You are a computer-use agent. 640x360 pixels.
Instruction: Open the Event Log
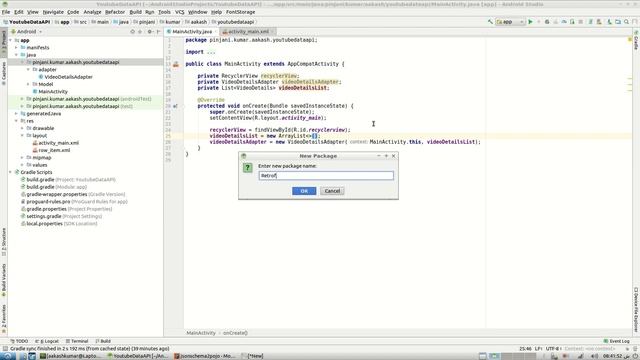(616, 341)
